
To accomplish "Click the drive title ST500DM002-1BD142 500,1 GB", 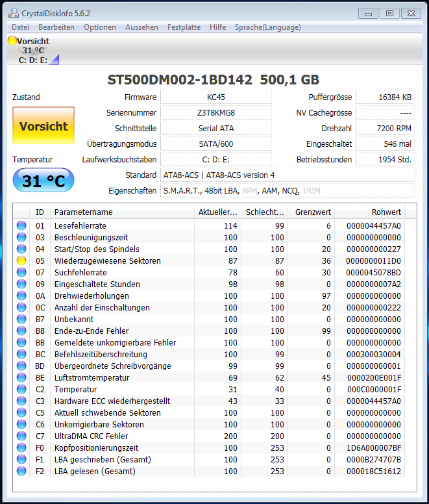I will point(214,80).
